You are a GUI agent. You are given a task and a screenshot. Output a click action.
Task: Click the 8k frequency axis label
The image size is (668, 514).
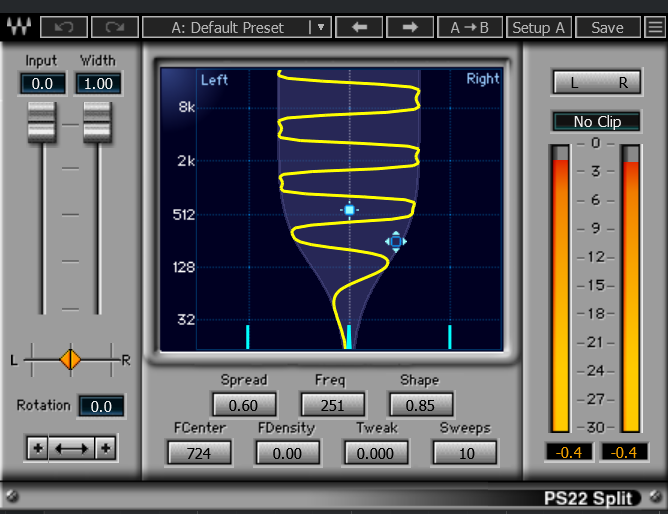(187, 106)
